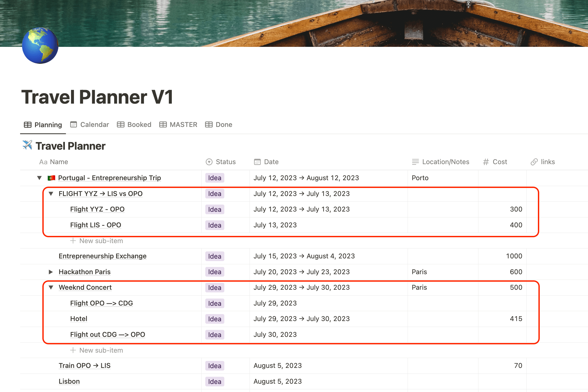588x392 pixels.
Task: Click the Cost column header label
Action: tap(500, 162)
